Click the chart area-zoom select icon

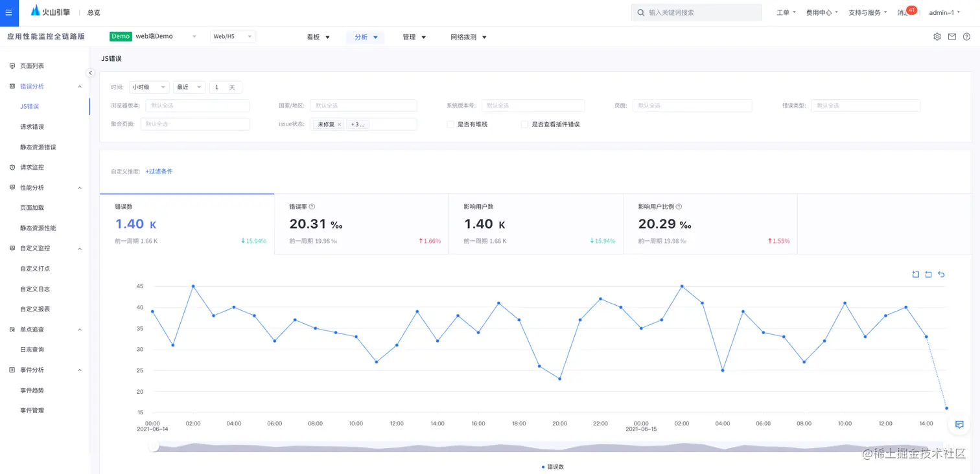tap(916, 275)
